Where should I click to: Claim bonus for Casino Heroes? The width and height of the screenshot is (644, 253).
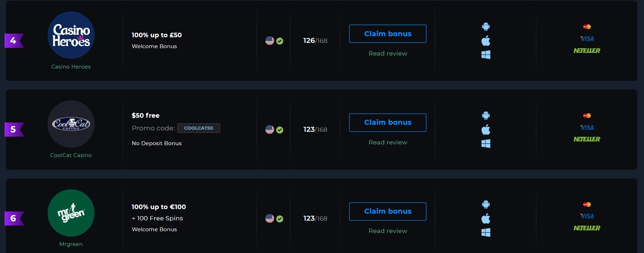388,34
